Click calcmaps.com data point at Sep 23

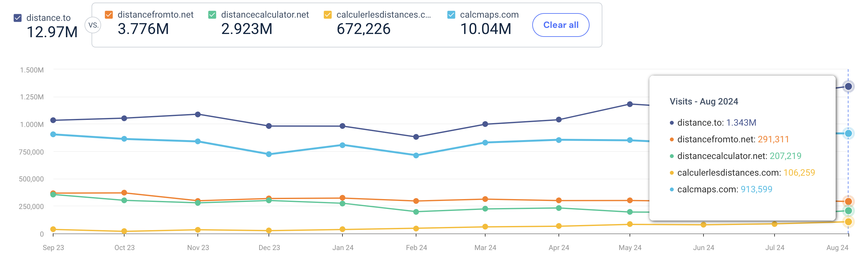53,134
